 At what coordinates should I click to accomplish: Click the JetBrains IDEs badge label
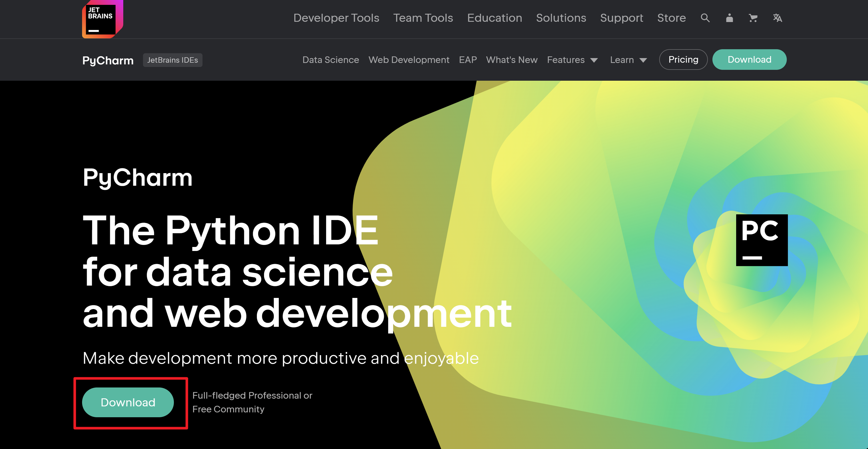(x=172, y=60)
